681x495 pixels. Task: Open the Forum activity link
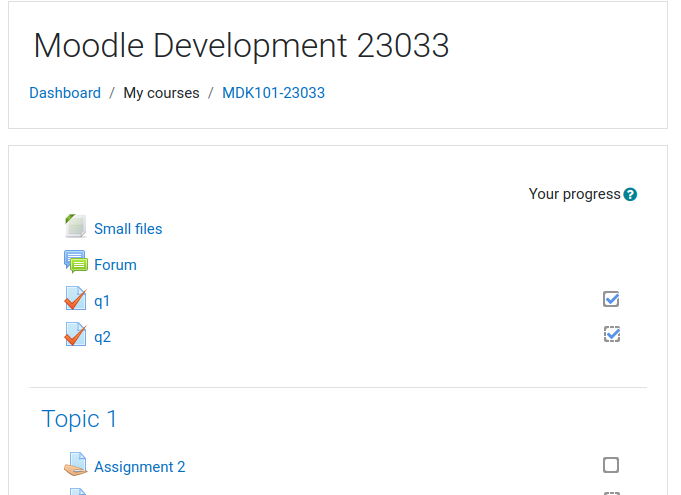116,265
